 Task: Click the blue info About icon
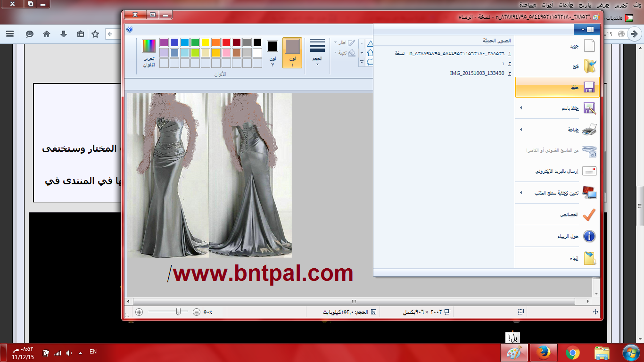[589, 236]
